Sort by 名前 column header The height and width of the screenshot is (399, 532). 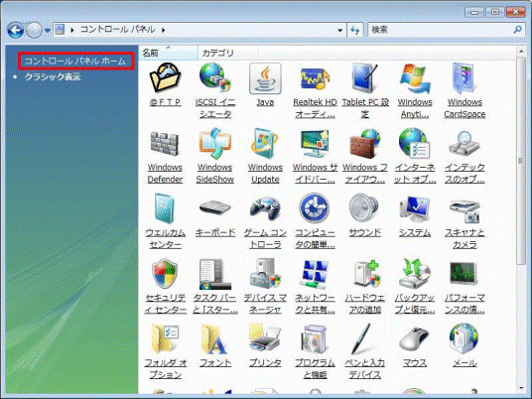click(x=169, y=54)
